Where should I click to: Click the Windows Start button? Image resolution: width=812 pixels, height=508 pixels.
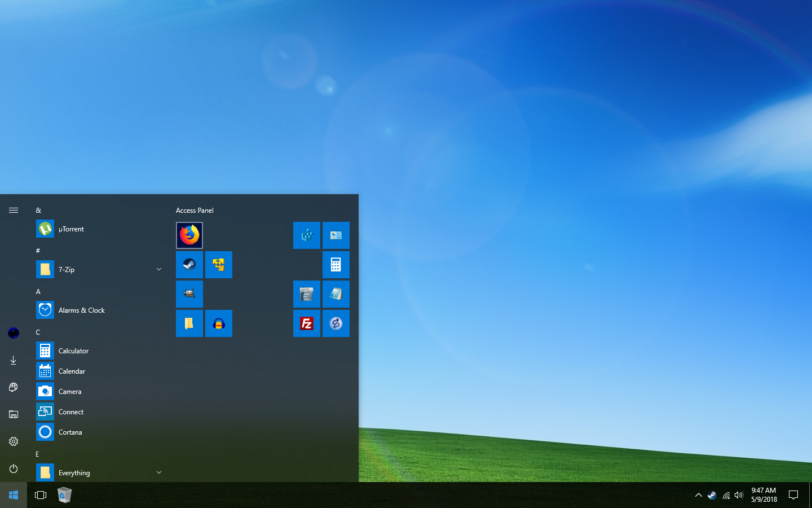pos(14,495)
